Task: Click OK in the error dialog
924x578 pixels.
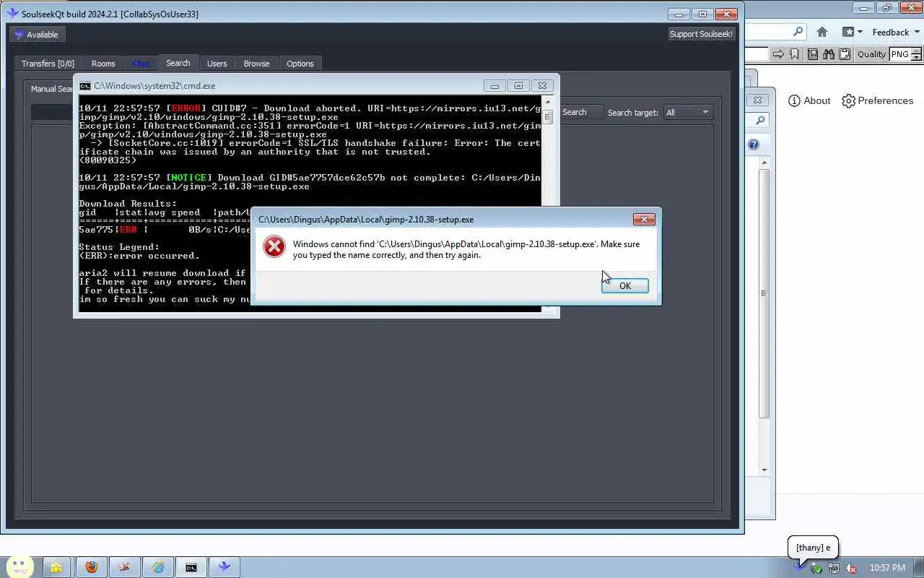Action: click(x=624, y=285)
